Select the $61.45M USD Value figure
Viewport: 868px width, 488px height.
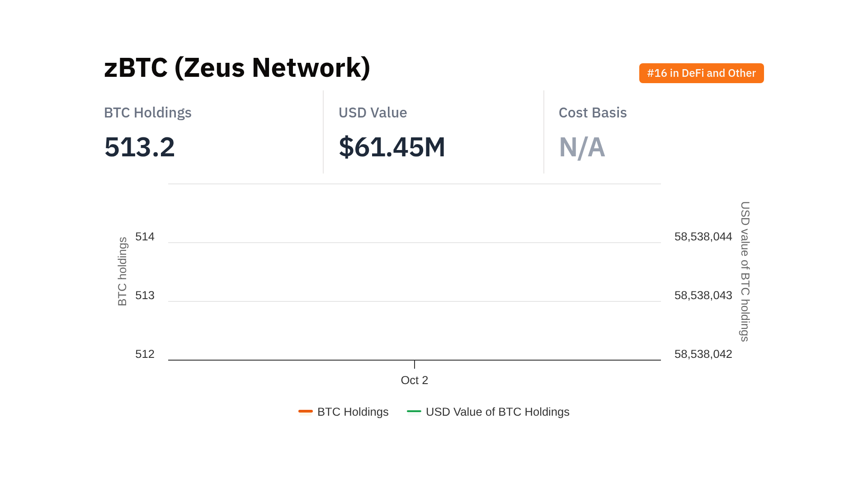coord(392,147)
